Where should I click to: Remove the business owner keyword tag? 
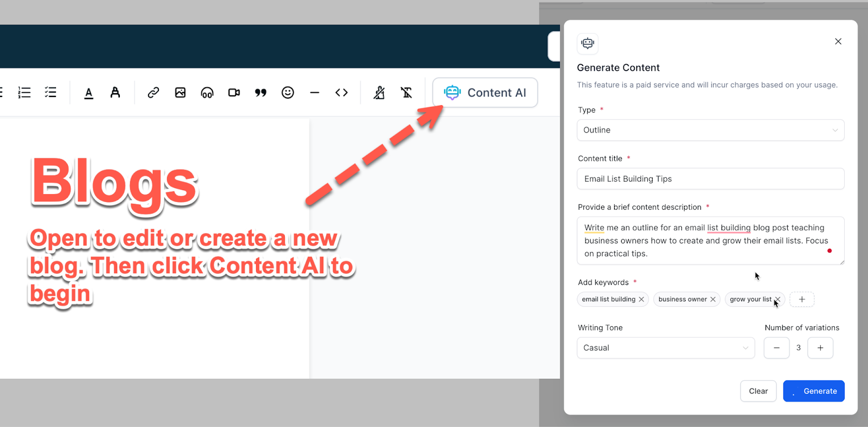coord(713,299)
